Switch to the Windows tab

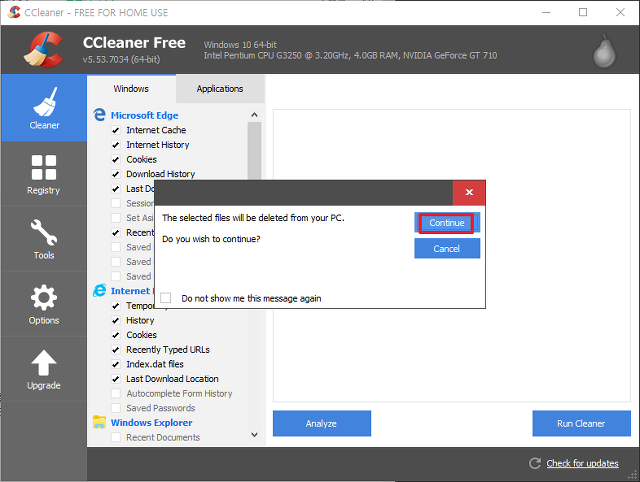coord(131,89)
